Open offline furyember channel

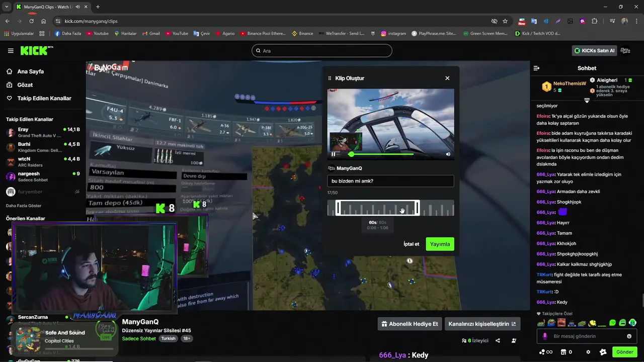coord(43,192)
